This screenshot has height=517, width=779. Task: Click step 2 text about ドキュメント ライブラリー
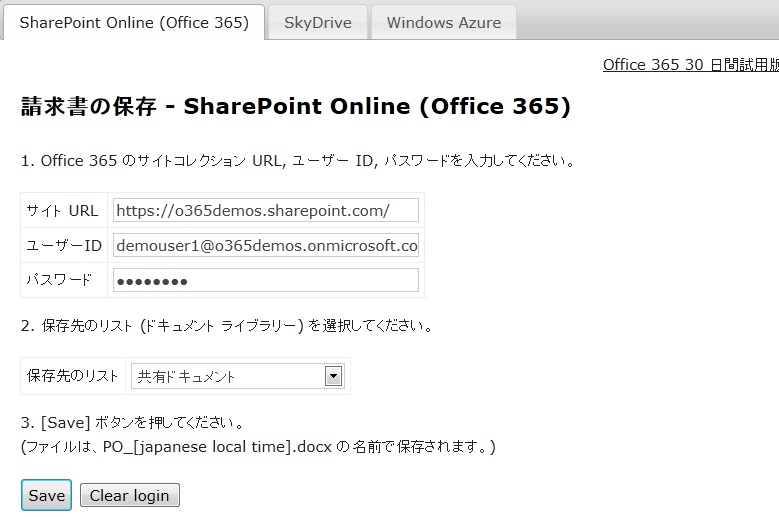click(x=227, y=326)
